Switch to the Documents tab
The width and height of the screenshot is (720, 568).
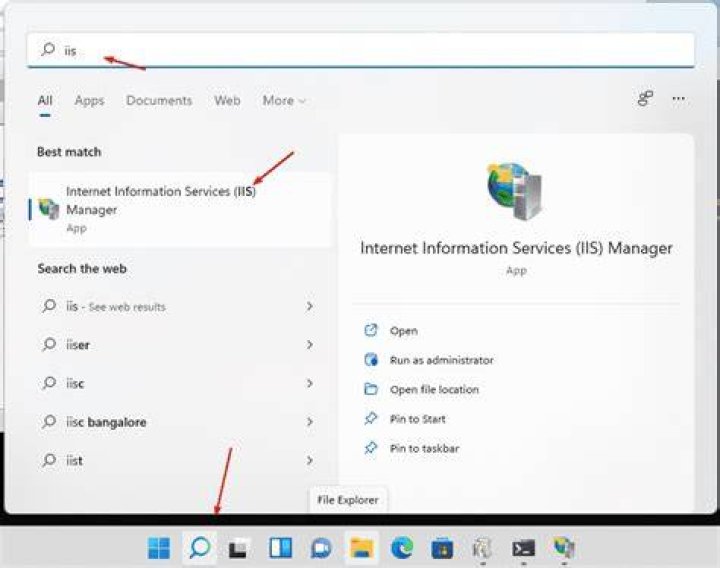pyautogui.click(x=159, y=101)
